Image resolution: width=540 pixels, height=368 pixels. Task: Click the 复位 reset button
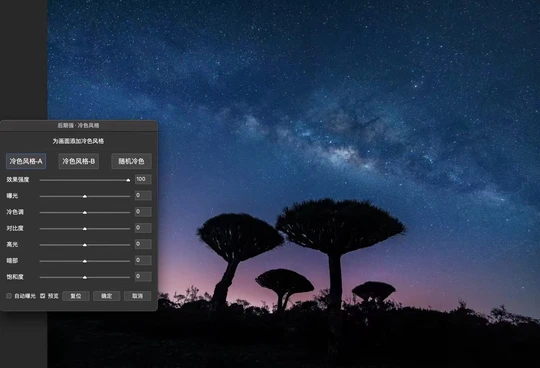click(76, 296)
